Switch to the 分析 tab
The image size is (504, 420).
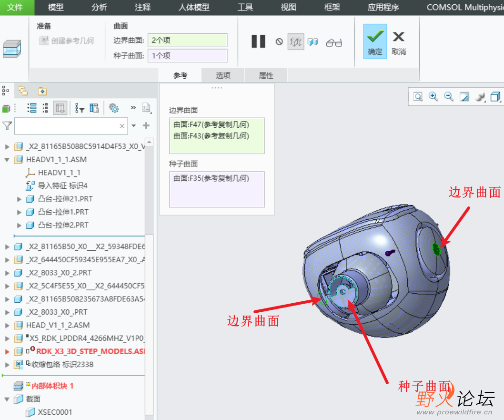pos(99,7)
